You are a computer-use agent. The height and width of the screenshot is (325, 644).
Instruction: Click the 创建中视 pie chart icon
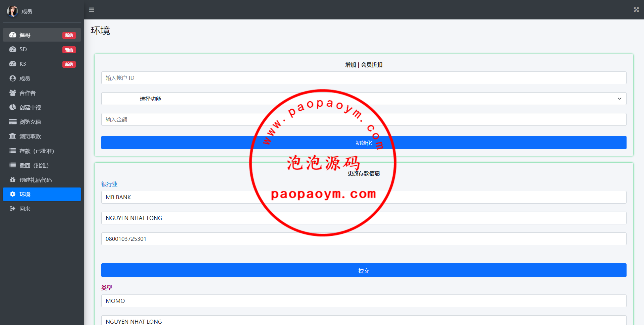click(13, 107)
